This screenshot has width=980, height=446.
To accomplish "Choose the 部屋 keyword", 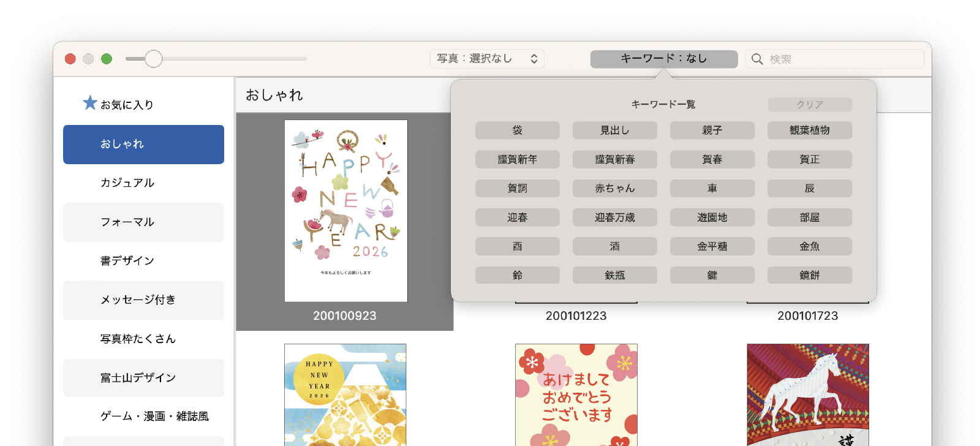I will [810, 217].
